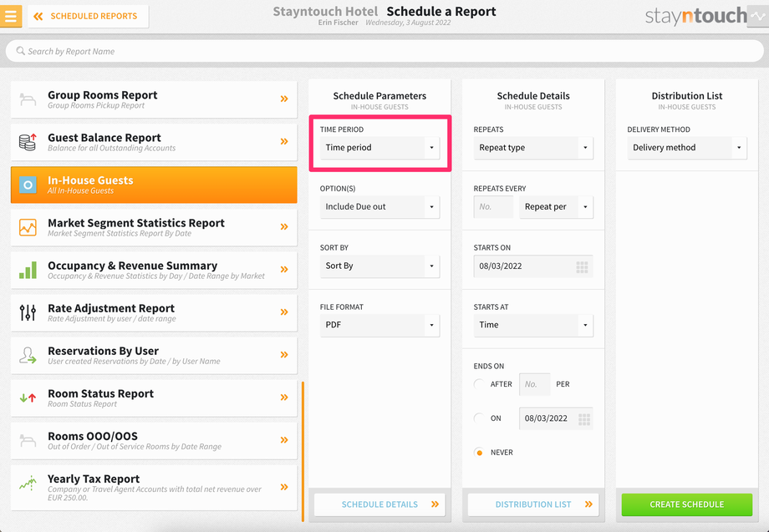
Task: Open the Starts At Time dropdown
Action: coord(533,325)
